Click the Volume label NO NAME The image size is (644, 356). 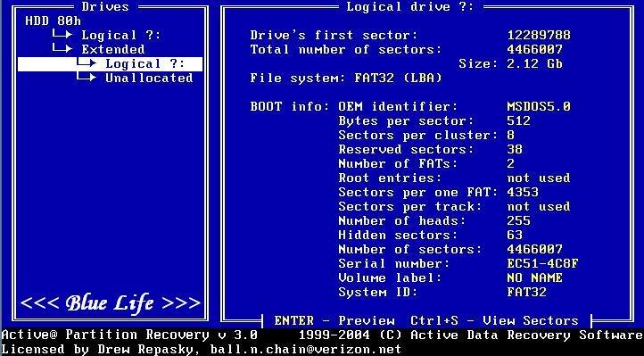535,278
